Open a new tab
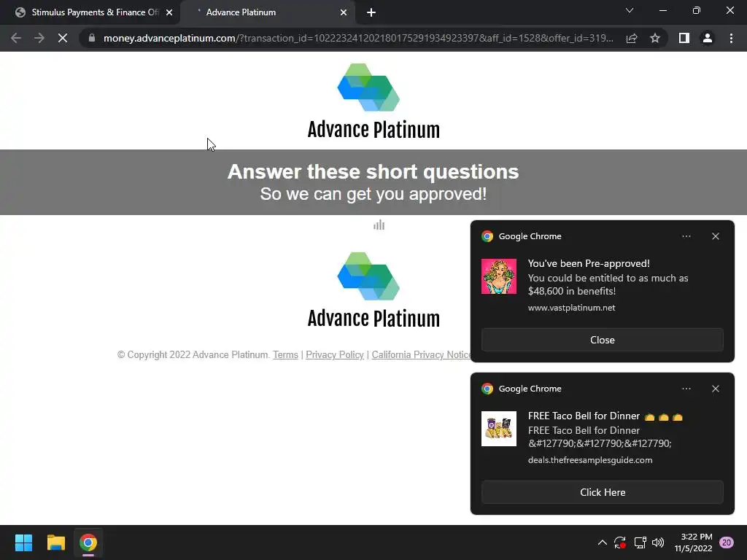The width and height of the screenshot is (747, 560). [371, 13]
